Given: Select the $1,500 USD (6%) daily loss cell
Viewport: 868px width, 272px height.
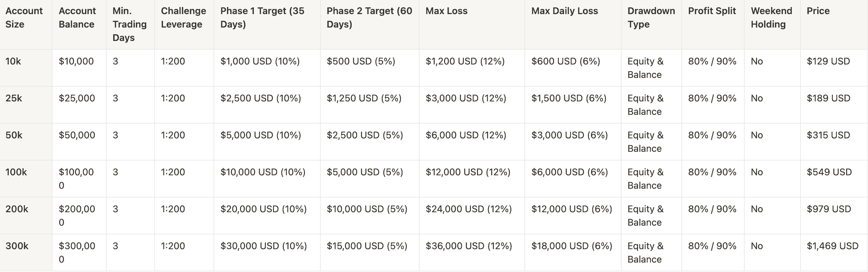Looking at the screenshot, I should click(568, 98).
